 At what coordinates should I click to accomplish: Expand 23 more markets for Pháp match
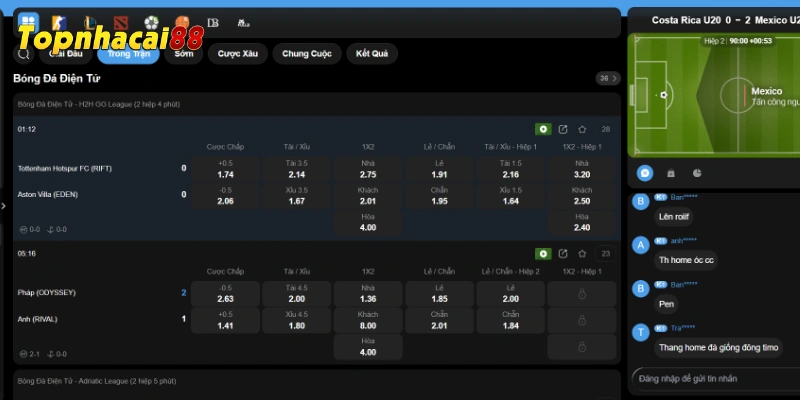606,254
